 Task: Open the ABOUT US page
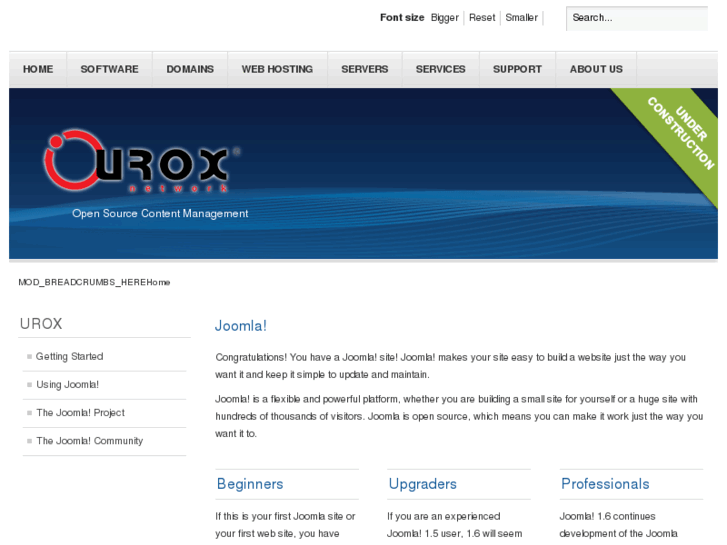pos(596,69)
